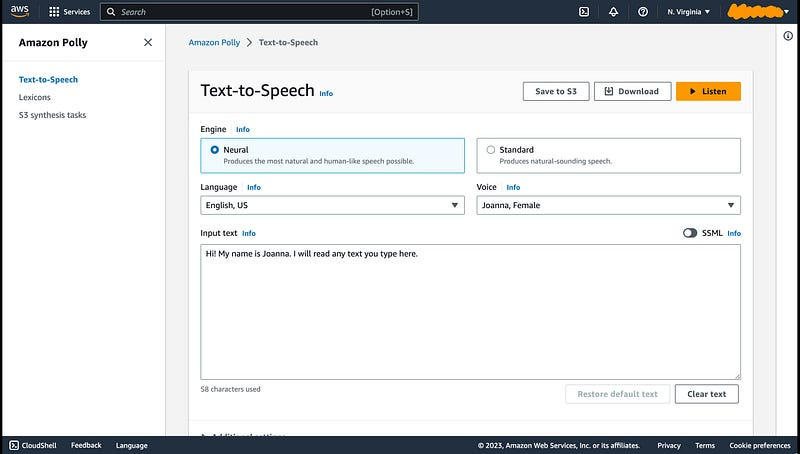Close the Amazon Polly side navigation

(x=148, y=42)
